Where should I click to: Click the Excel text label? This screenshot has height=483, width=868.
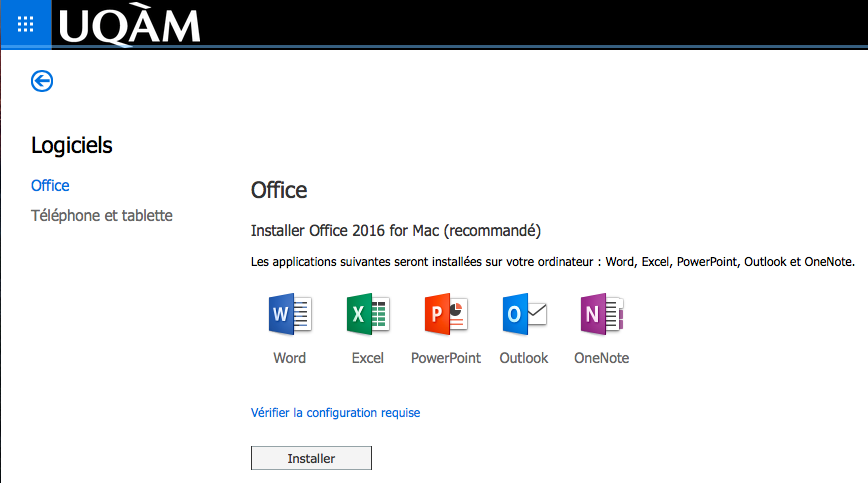(367, 358)
